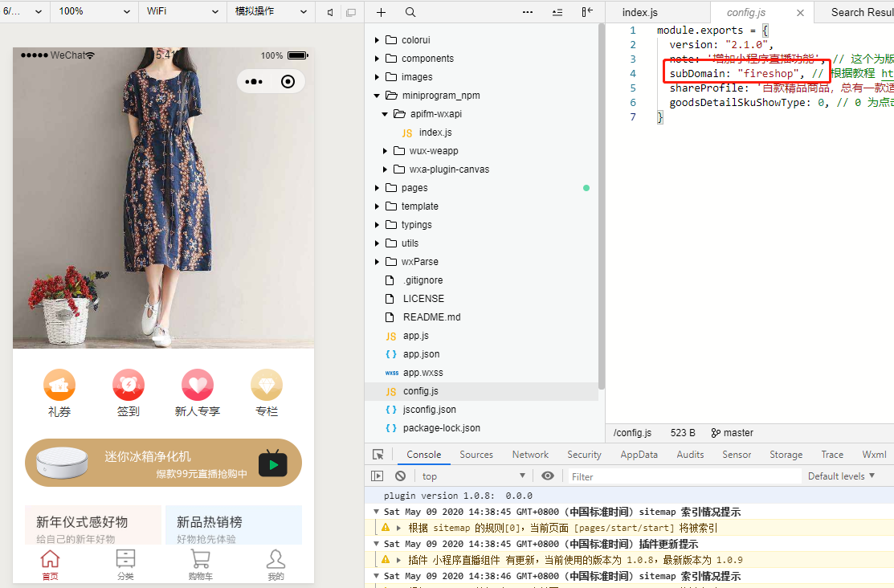Click the add new file plus icon
The image size is (894, 588).
point(381,12)
